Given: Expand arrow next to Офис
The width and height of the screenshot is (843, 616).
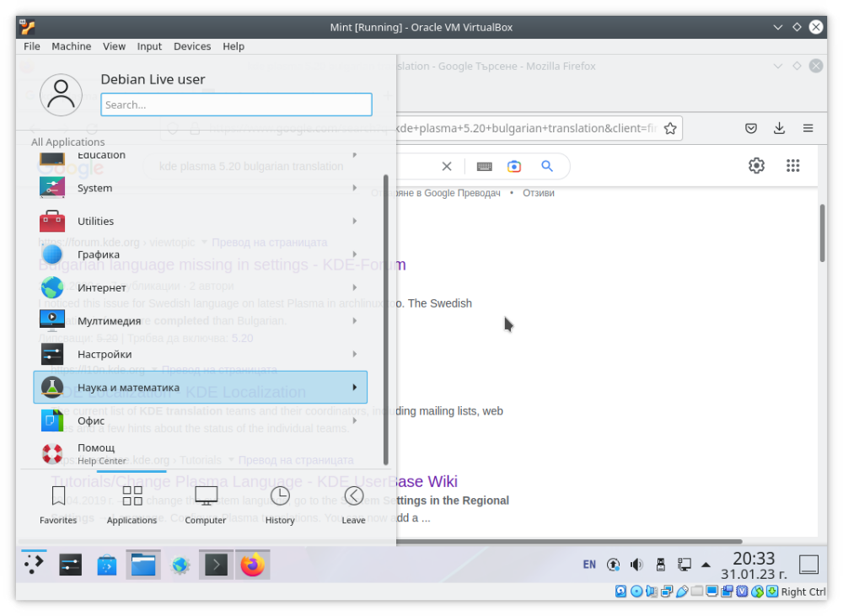Looking at the screenshot, I should (354, 420).
